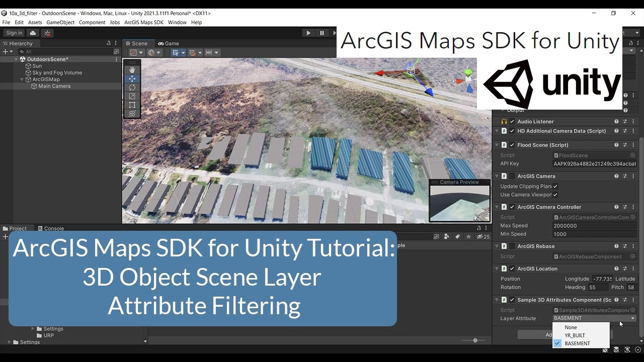Open the version control icon beside cloud
644x362 pixels.
48,33
